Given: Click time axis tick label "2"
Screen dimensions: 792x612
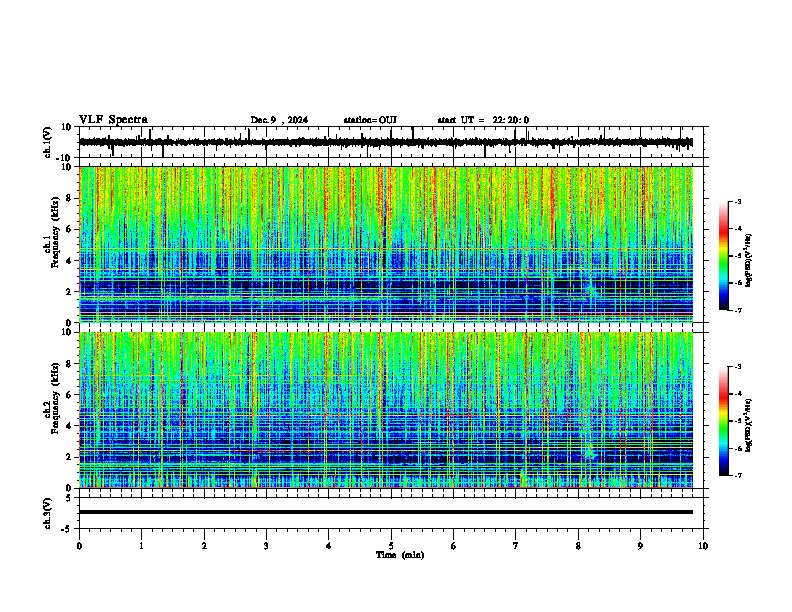Looking at the screenshot, I should point(204,546).
